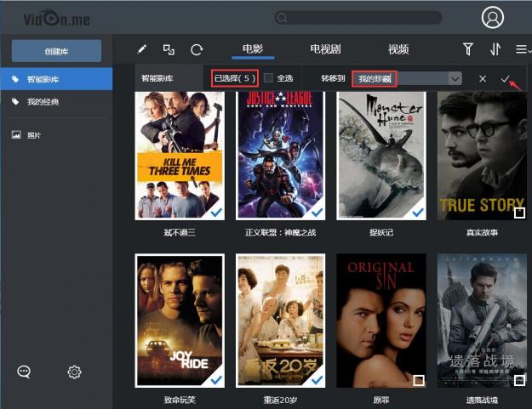Check the True Story poster checkbox

tap(519, 213)
